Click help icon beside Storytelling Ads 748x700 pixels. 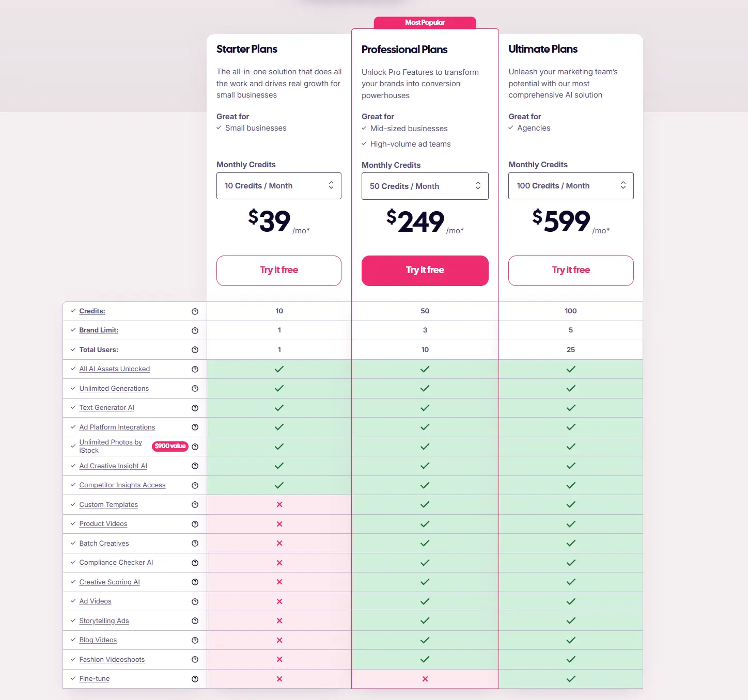[195, 621]
